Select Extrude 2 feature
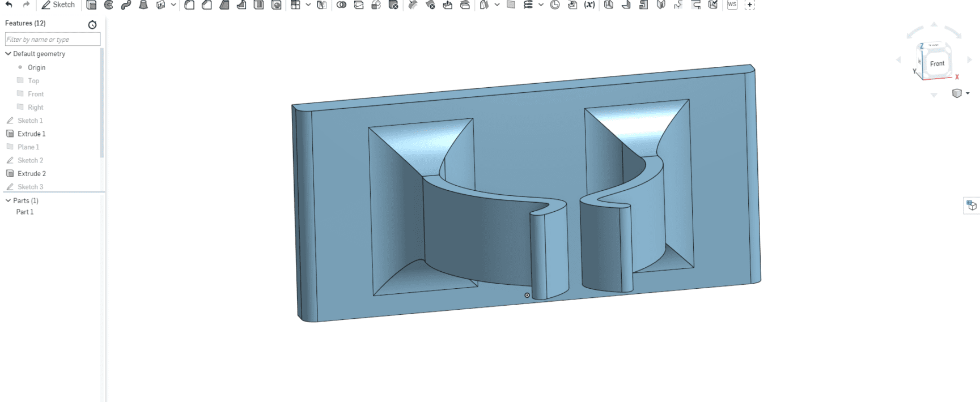 [31, 173]
